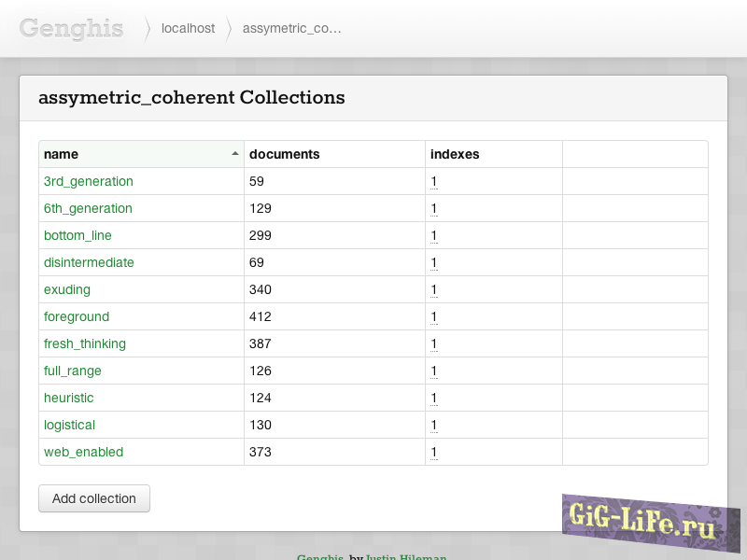Open the fresh_thinking collection
The image size is (747, 560).
[85, 343]
